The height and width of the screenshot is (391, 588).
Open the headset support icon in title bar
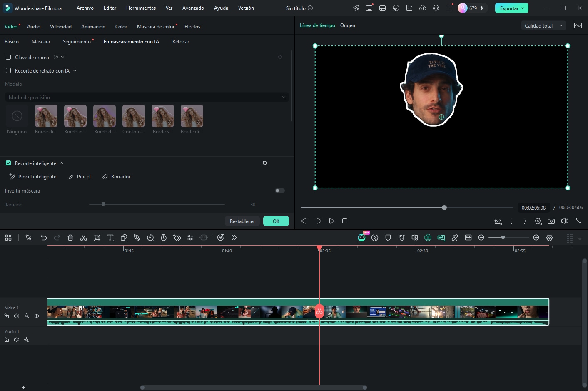click(436, 8)
